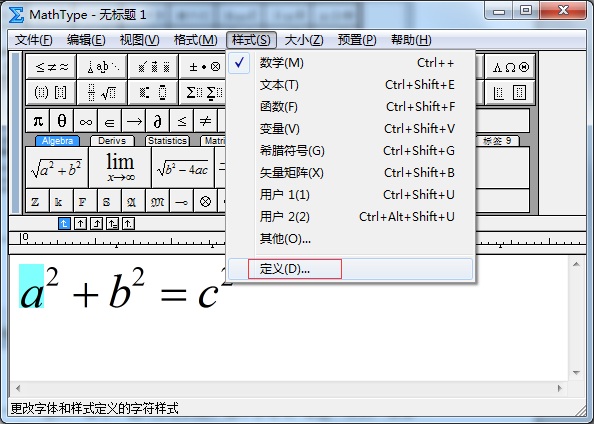Insert the double-struck Z symbol
Screen dimensions: 594x424
tap(38, 201)
